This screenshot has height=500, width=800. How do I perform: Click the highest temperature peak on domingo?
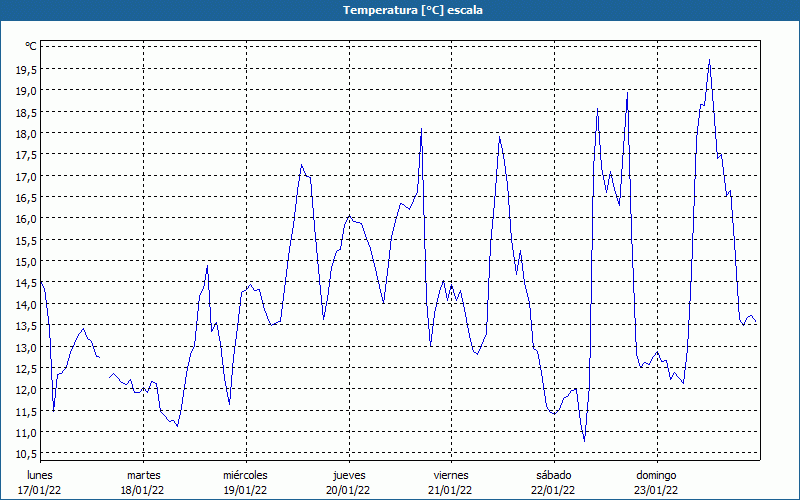(710, 60)
